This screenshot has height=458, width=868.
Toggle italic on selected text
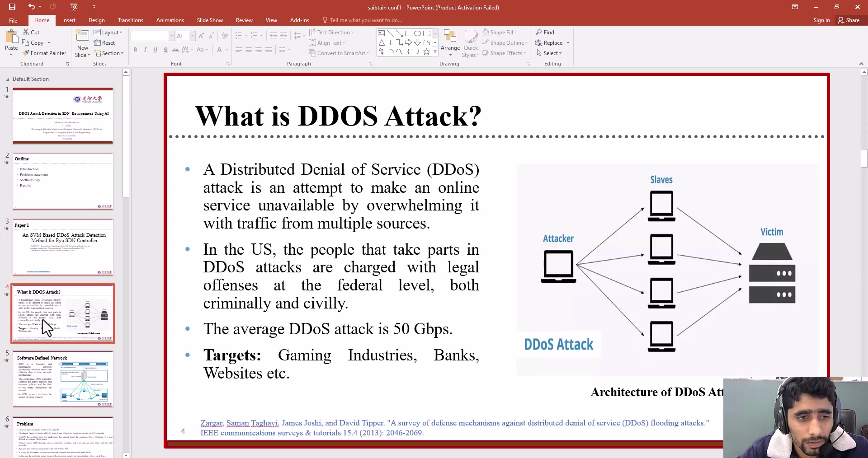(x=145, y=50)
